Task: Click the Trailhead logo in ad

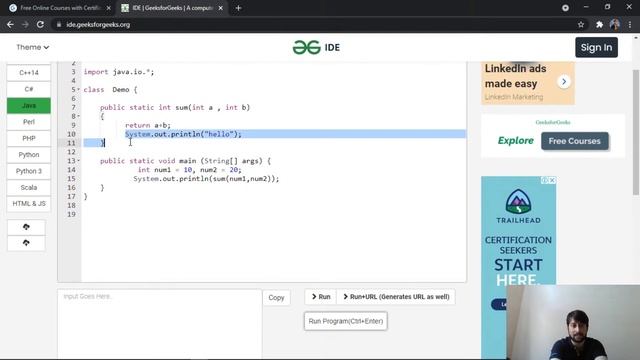Action: point(518,206)
